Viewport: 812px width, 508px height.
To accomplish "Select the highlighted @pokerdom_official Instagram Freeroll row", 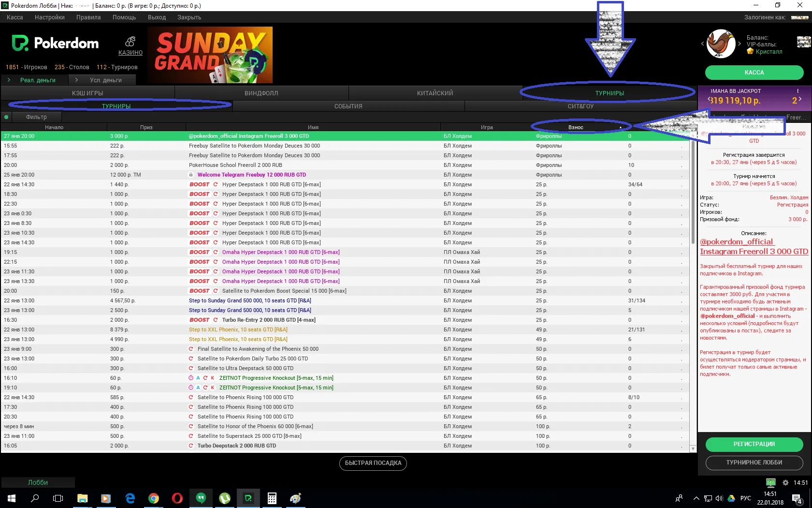I will tap(345, 136).
